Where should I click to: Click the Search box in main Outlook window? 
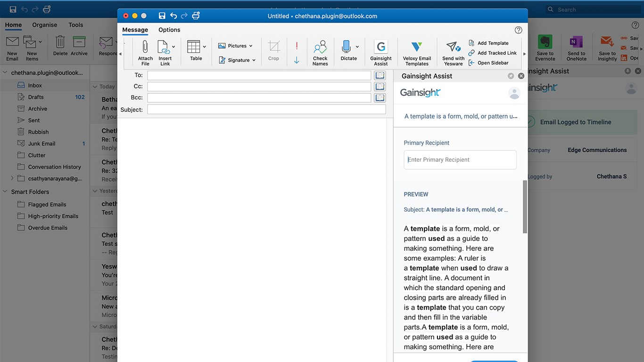[593, 9]
